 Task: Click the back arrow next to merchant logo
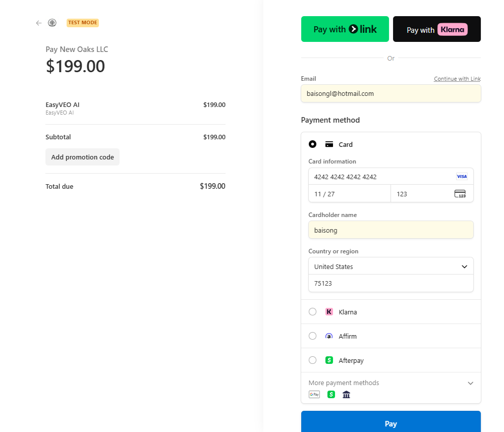tap(39, 23)
